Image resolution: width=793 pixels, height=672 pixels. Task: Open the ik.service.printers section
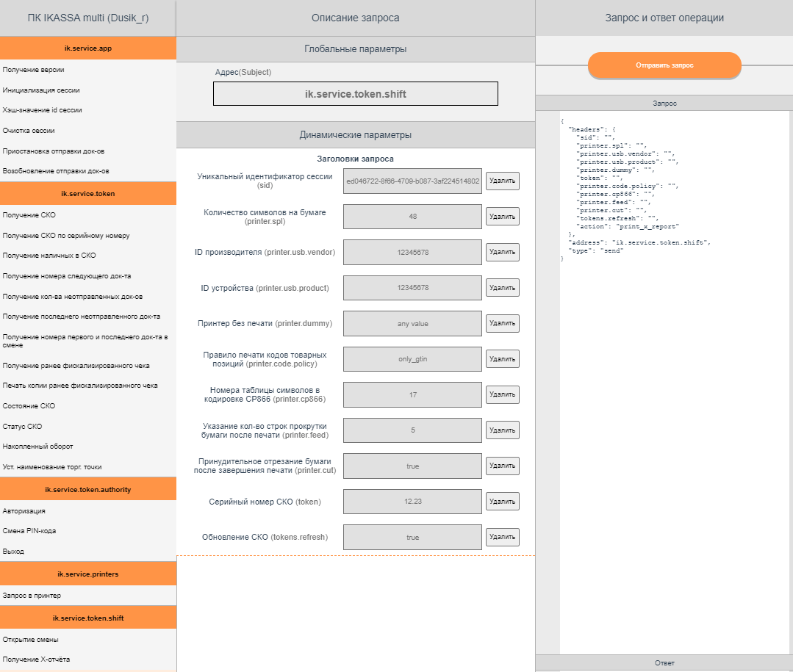[x=88, y=574]
